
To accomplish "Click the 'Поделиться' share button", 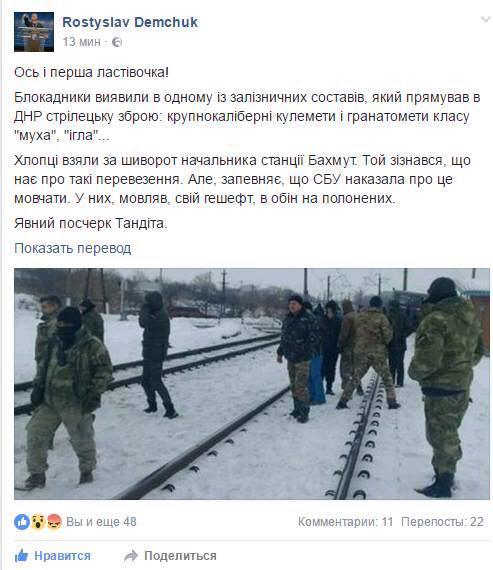I will point(170,556).
